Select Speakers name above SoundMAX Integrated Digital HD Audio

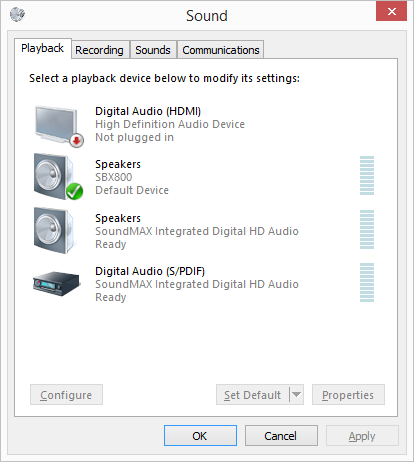(118, 218)
